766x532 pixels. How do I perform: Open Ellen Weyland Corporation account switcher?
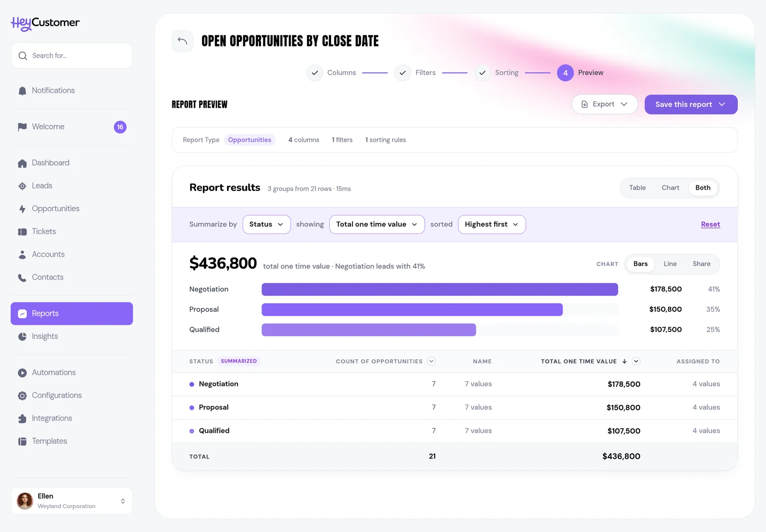point(72,501)
